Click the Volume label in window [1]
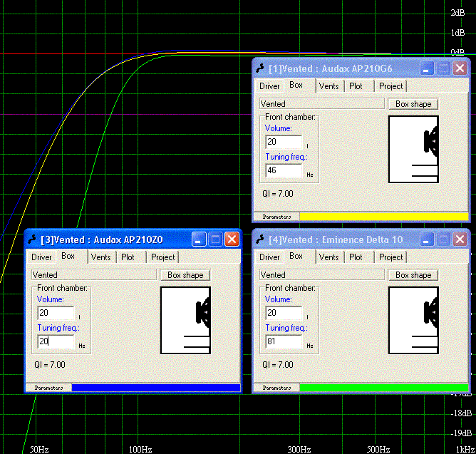476x454 pixels. pos(279,128)
